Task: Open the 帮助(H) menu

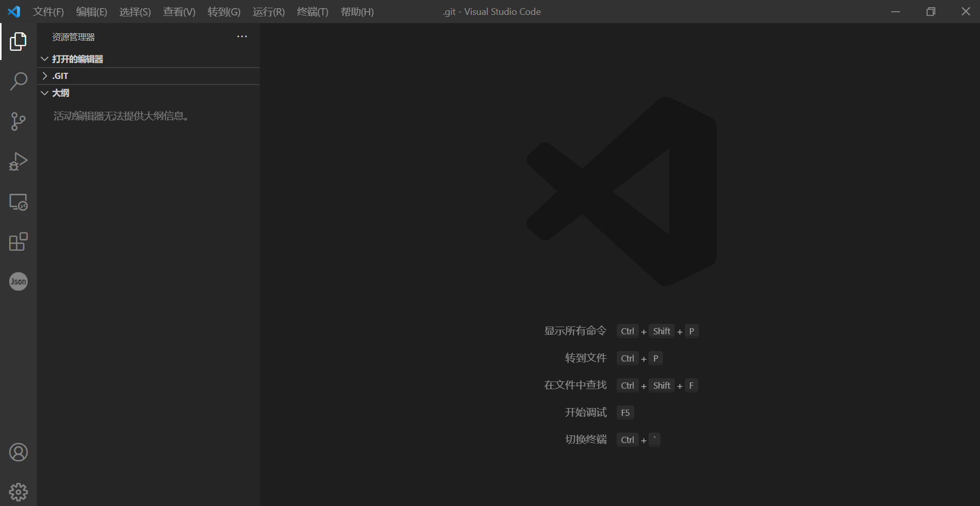Action: (357, 12)
